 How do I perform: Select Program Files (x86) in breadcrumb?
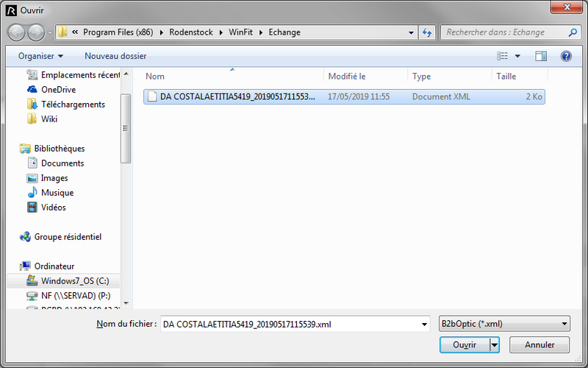pyautogui.click(x=118, y=32)
